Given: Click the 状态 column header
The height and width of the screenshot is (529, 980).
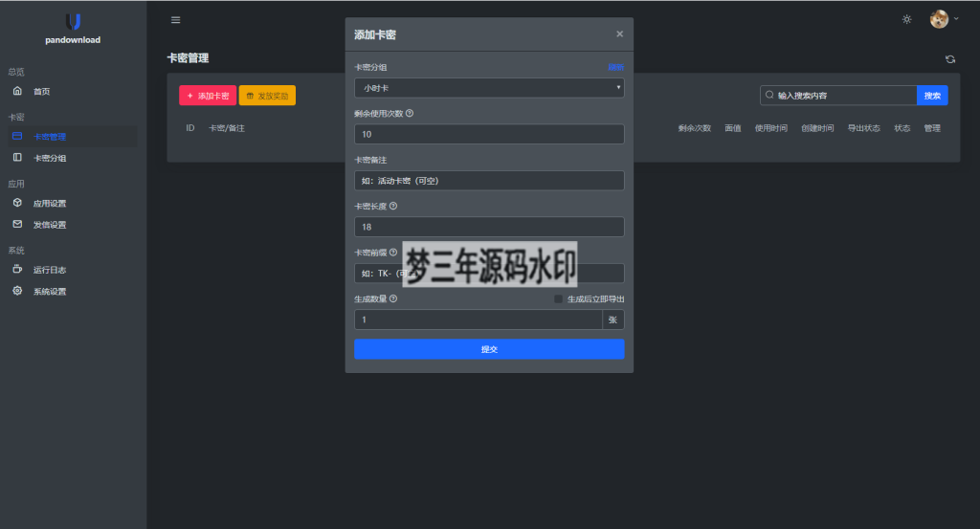Looking at the screenshot, I should point(902,128).
